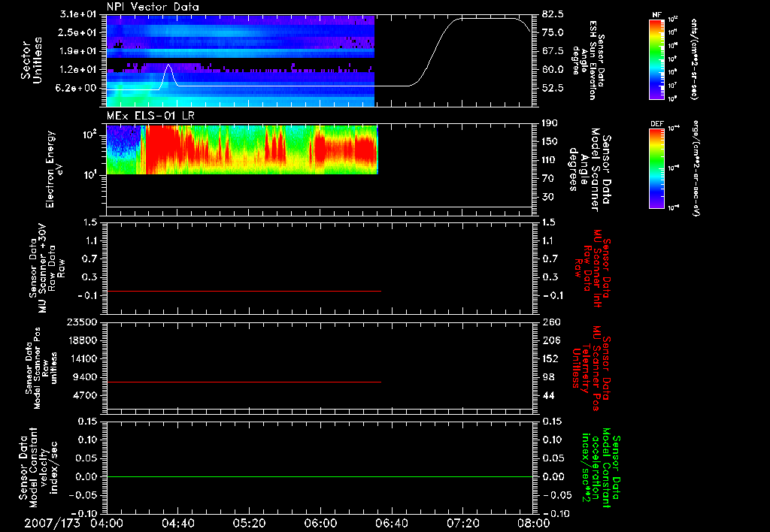Click the 'ESH Sun Elevation Angle' axis label
This screenshot has width=770, height=532.
(588, 60)
